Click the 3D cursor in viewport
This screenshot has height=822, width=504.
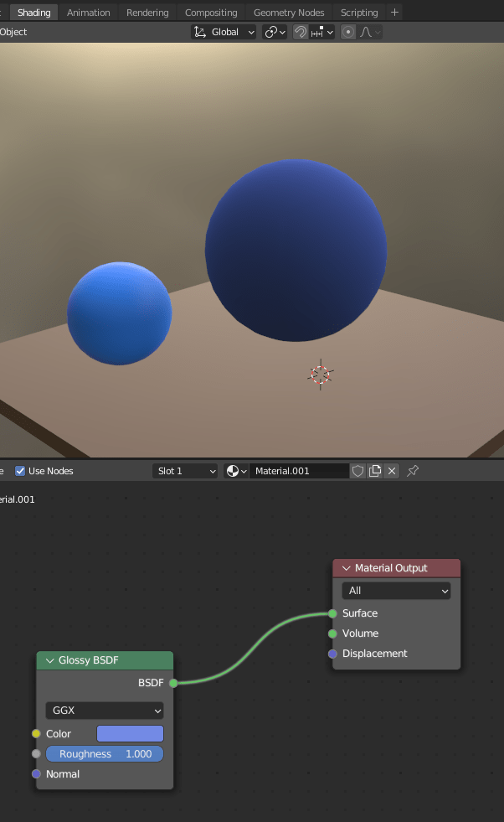click(320, 375)
